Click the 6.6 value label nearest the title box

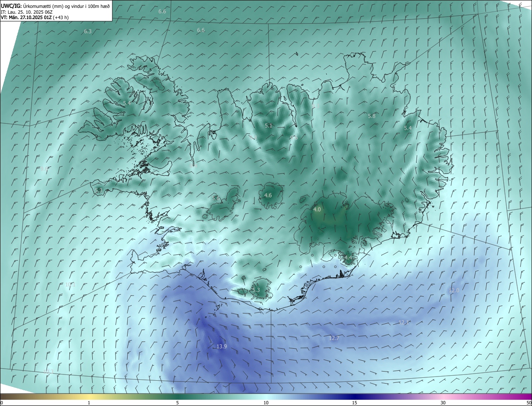coord(162,12)
